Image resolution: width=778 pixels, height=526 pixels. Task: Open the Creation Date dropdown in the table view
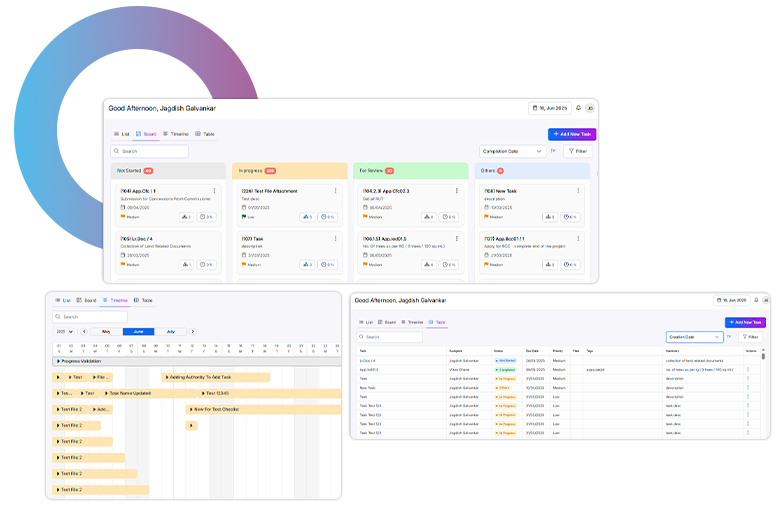pos(694,338)
